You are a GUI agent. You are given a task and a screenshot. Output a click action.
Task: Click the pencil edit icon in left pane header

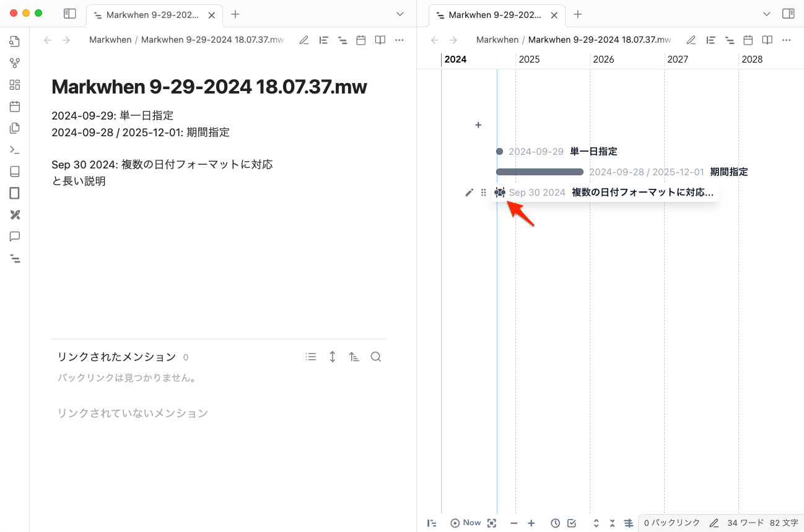tap(304, 40)
